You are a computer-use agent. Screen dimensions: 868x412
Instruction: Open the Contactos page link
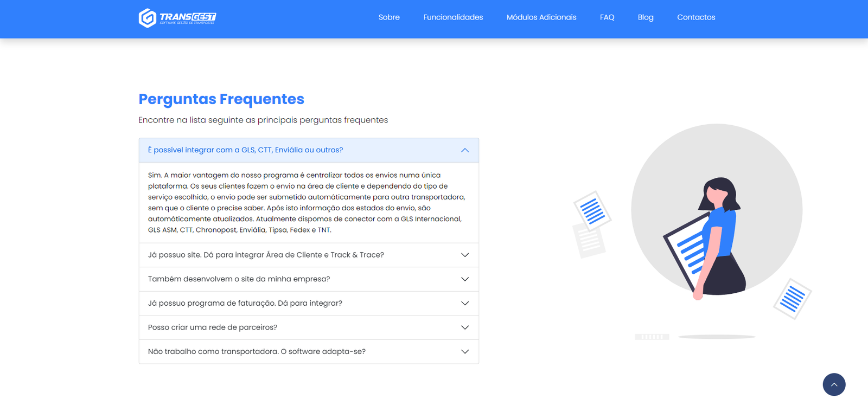[x=696, y=17]
